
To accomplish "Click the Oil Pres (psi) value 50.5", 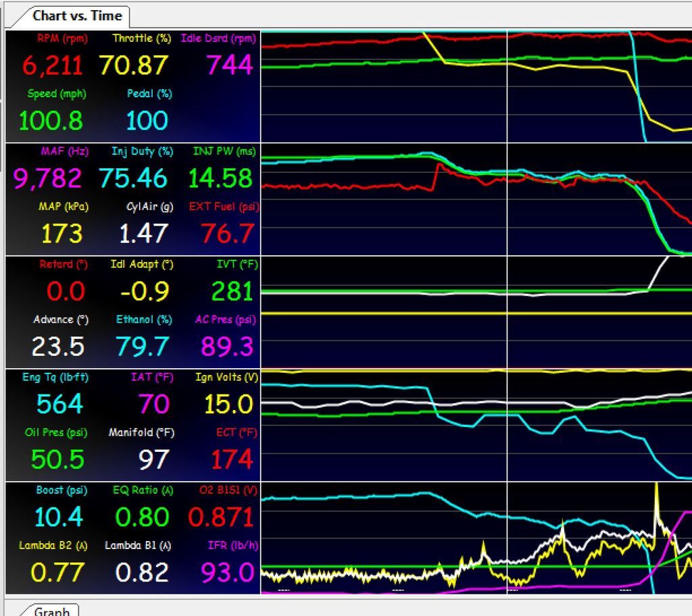I will click(57, 459).
